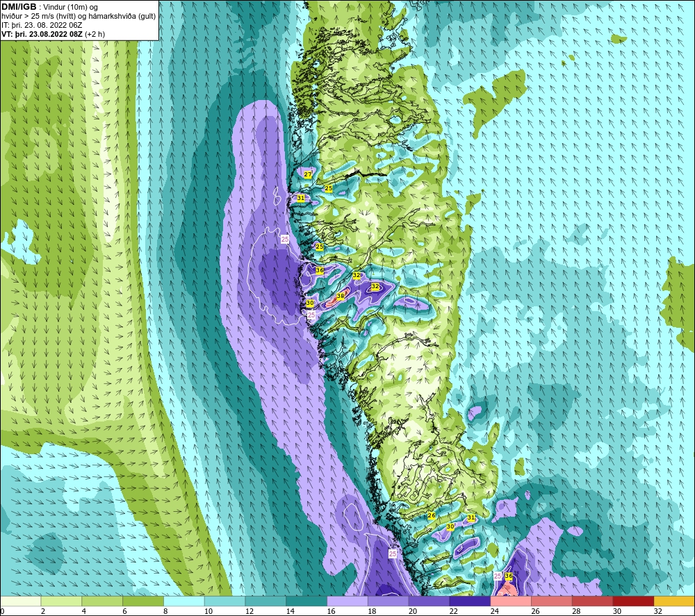Click yellow gust label 31 next to label 26
Screen dimensions: 695x616
pyautogui.click(x=471, y=517)
